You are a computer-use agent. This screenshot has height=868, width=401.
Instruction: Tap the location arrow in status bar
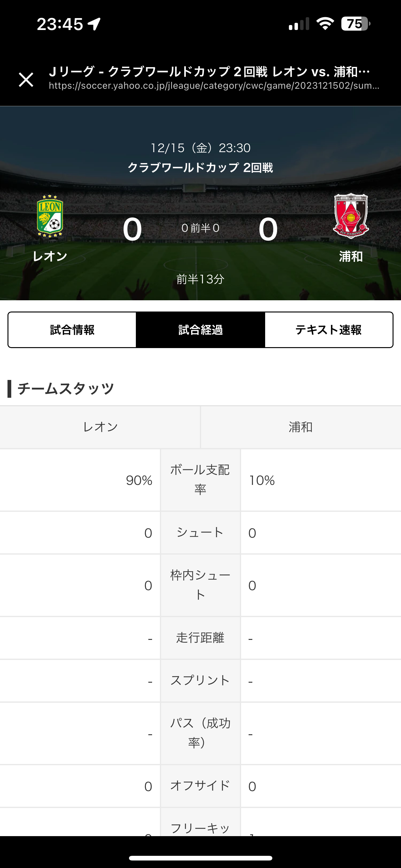94,24
